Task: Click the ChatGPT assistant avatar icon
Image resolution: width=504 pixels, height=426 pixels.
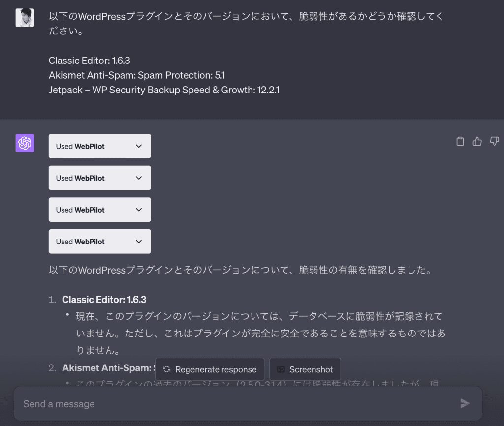Action: point(25,143)
